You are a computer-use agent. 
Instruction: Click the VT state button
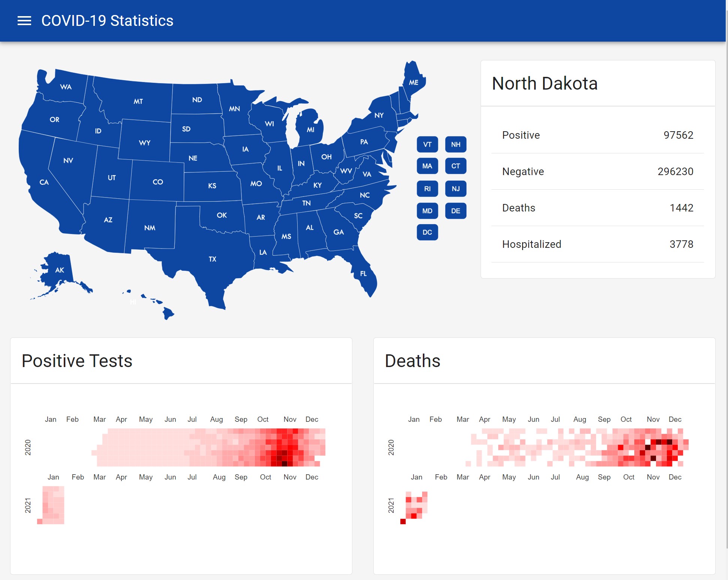point(427,144)
